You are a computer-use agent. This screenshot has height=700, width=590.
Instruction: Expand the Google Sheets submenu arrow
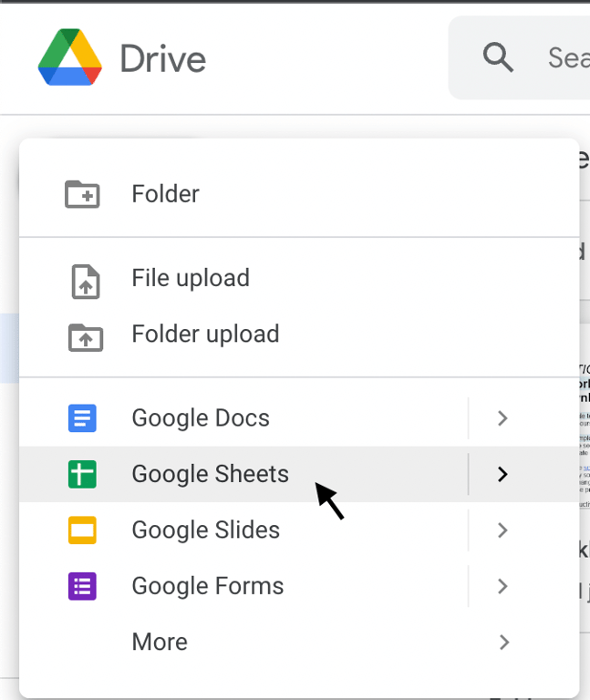502,474
